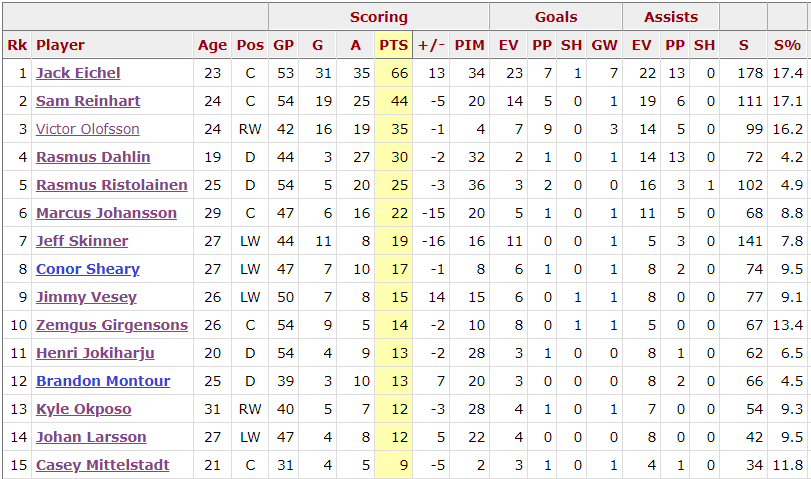This screenshot has height=479, width=811.
Task: Go to the Zemgus Girgensons page
Action: (112, 325)
